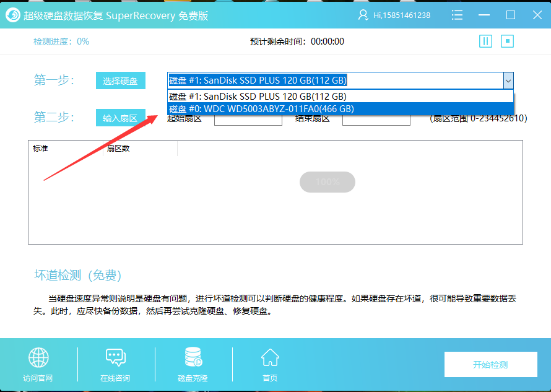Close the SuperRecovery window
Screen dimensions: 551x392
[537, 15]
